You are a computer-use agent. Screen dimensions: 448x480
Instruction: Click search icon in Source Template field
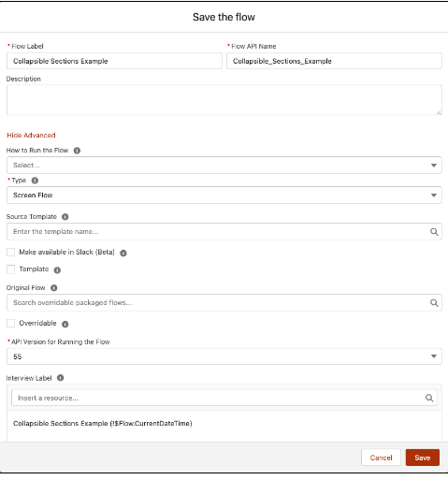tap(434, 232)
